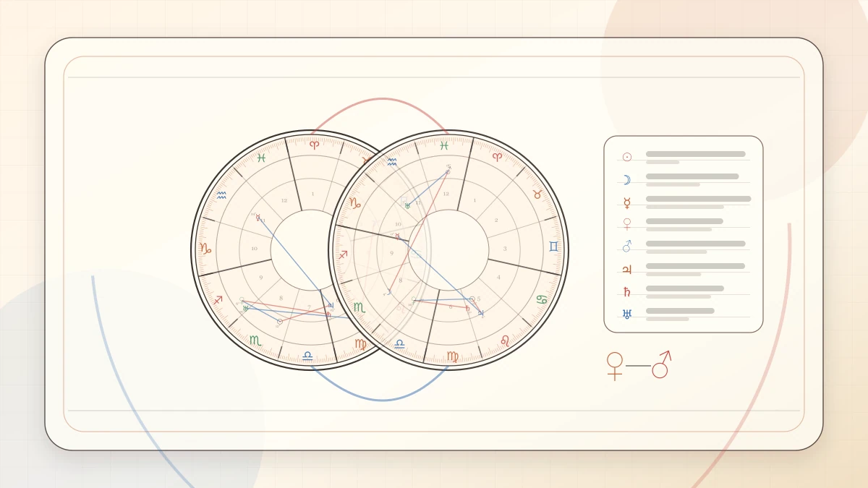Click the Pisces sign on the left chart
Viewport: 868px width, 488px height.
tap(261, 158)
